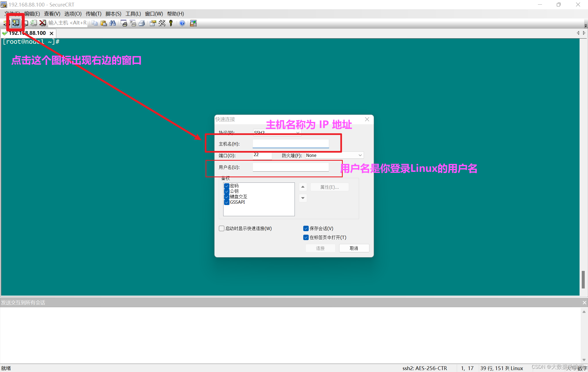The width and height of the screenshot is (588, 372).
Task: Open the 工具 menu
Action: [133, 14]
